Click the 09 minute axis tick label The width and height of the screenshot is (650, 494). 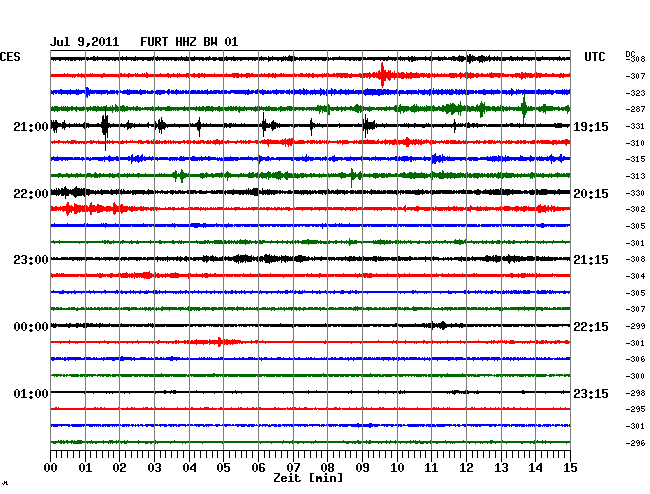click(362, 467)
